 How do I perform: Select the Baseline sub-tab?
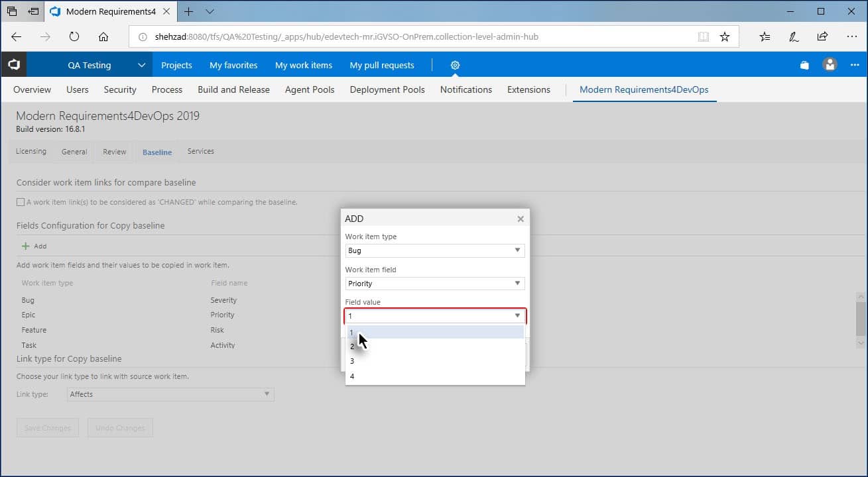point(157,152)
